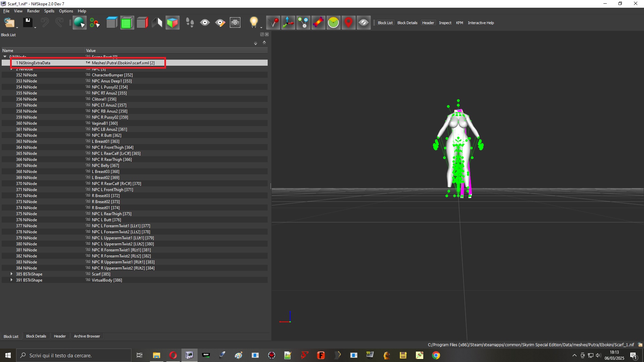Toggle Show Hidden eye icon
Image resolution: width=644 pixels, height=362 pixels.
point(364,23)
